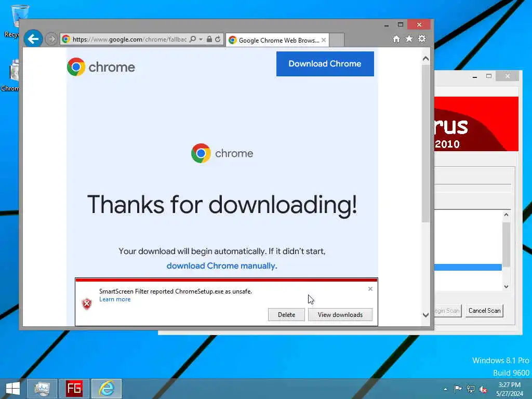Click the muted volume tray icon
The height and width of the screenshot is (399, 532).
coord(483,389)
